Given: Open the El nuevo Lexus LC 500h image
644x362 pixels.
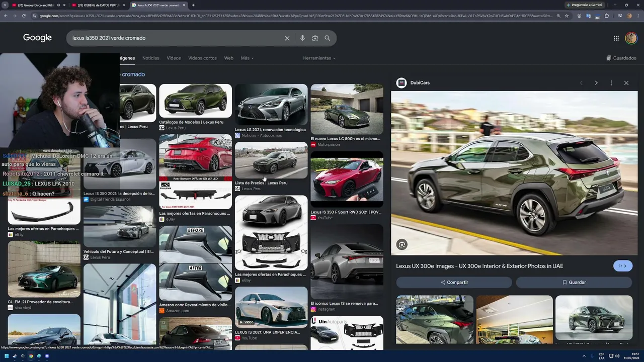Looking at the screenshot, I should (347, 109).
